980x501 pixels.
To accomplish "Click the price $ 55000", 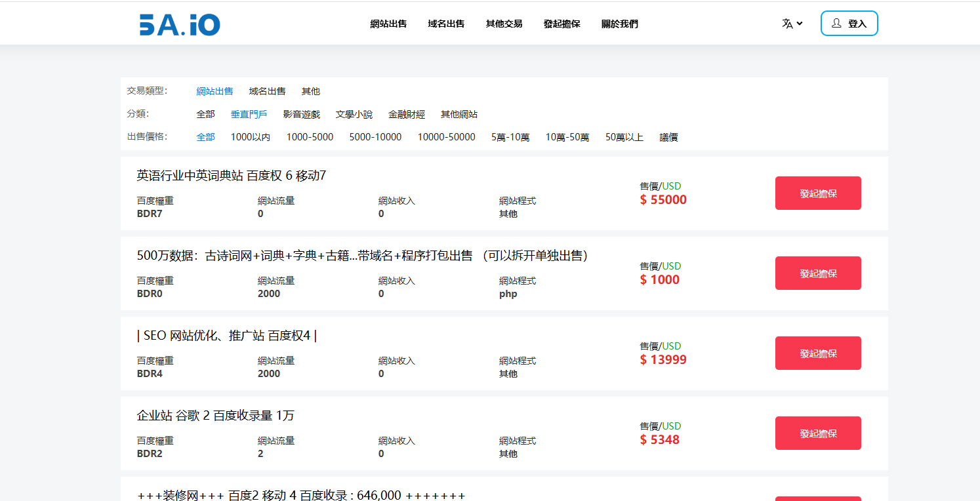I will point(663,200).
